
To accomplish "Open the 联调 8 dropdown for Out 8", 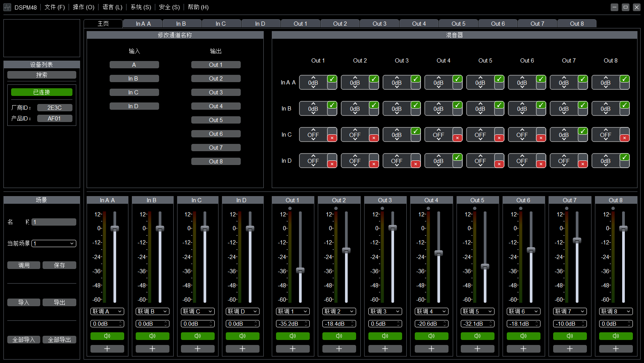I will (x=616, y=311).
